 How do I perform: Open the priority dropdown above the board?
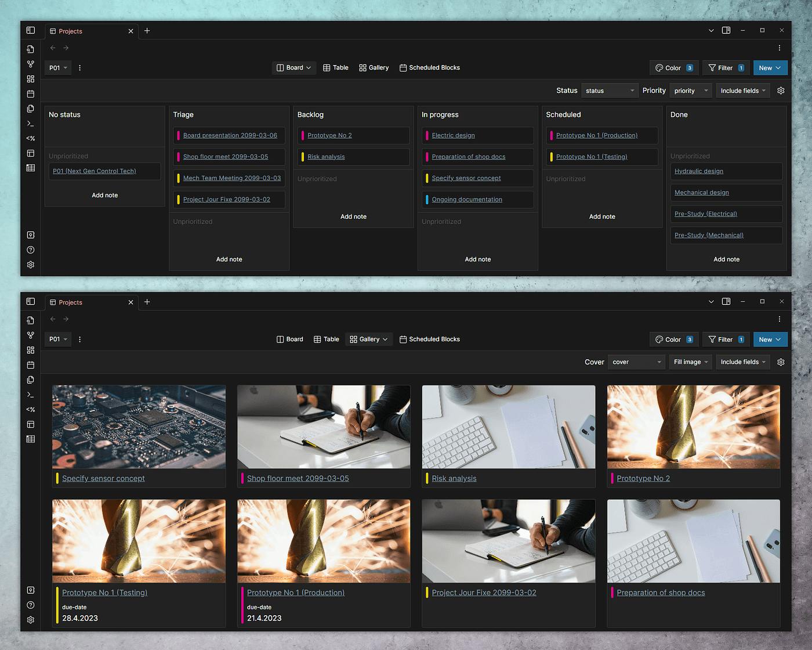(x=690, y=91)
